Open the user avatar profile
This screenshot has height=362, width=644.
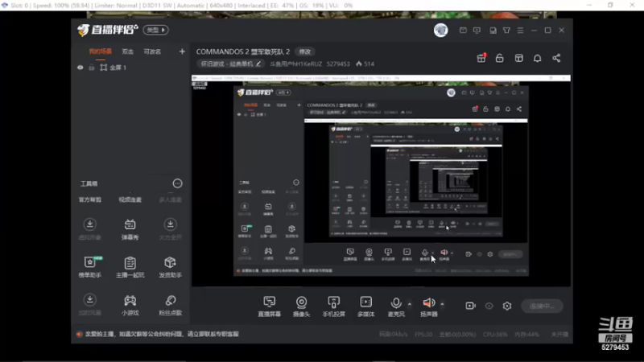(440, 30)
